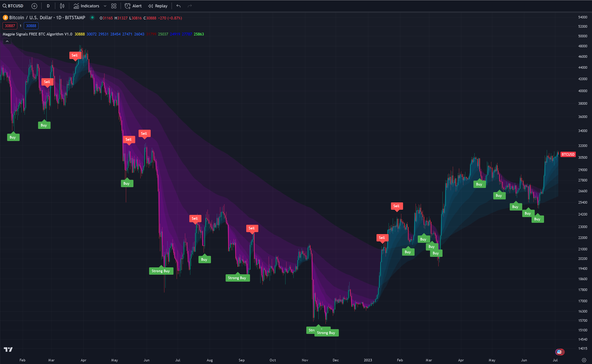Click the TradingView logo
The image size is (592, 364).
point(8,349)
